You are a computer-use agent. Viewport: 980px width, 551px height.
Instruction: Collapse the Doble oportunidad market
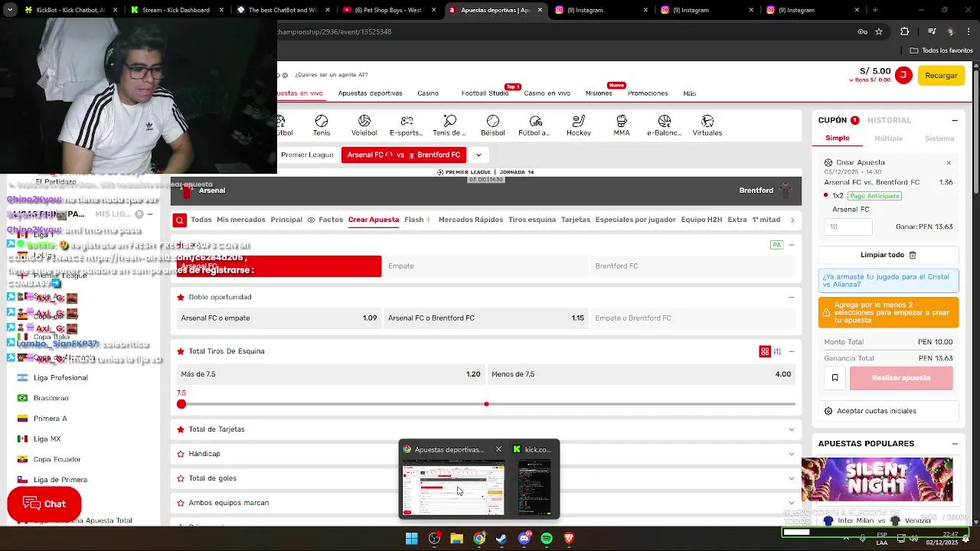point(791,297)
